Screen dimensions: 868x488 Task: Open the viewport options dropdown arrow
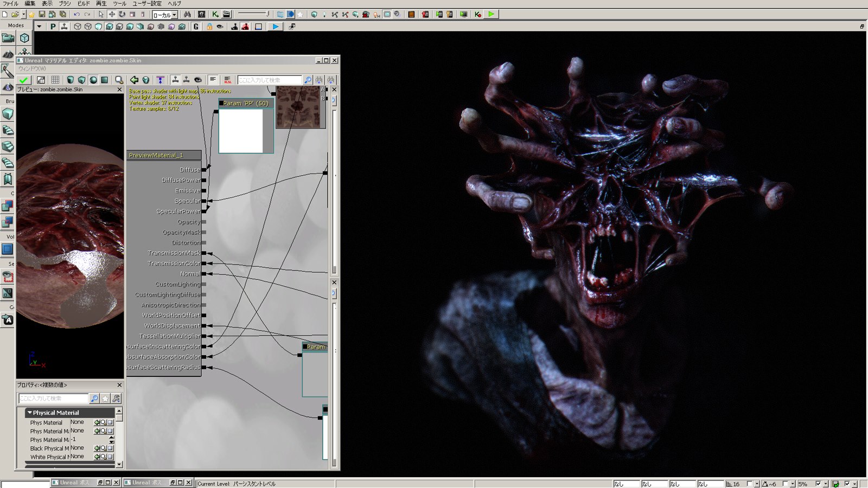(x=39, y=26)
